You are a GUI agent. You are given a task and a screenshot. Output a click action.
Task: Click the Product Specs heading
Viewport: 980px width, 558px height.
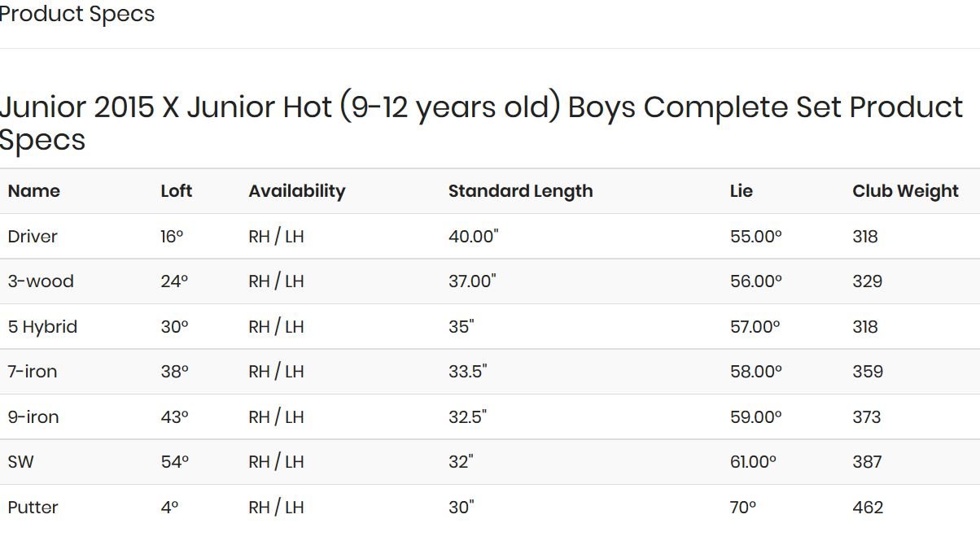pyautogui.click(x=77, y=14)
